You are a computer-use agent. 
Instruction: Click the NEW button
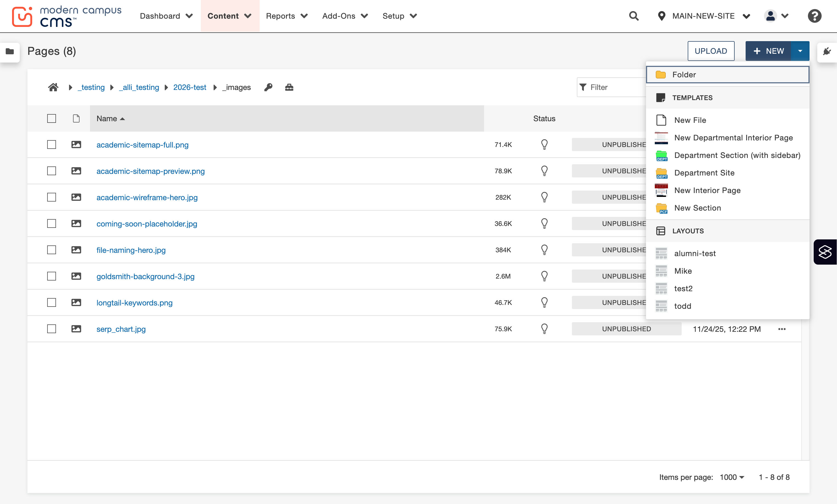coord(768,51)
